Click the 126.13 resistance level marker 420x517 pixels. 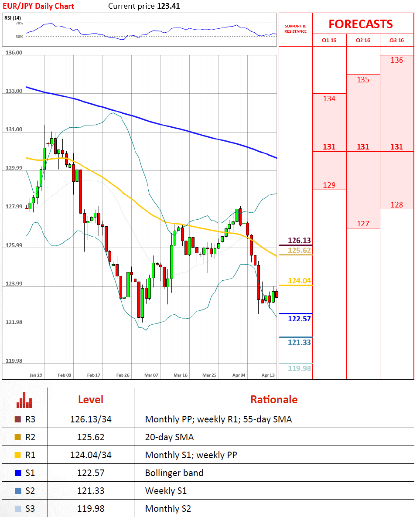(299, 240)
